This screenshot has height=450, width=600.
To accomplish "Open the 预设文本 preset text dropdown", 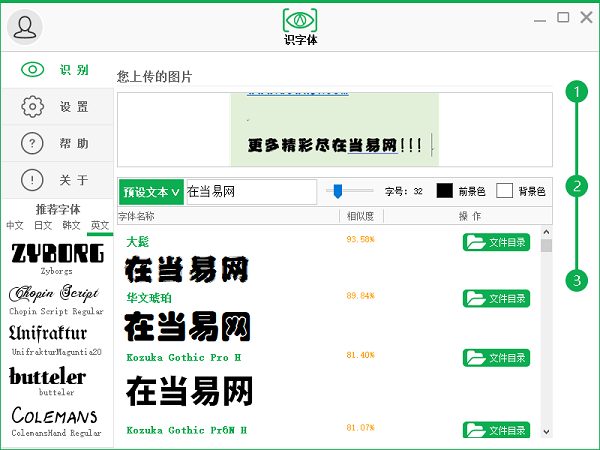I will (x=151, y=191).
